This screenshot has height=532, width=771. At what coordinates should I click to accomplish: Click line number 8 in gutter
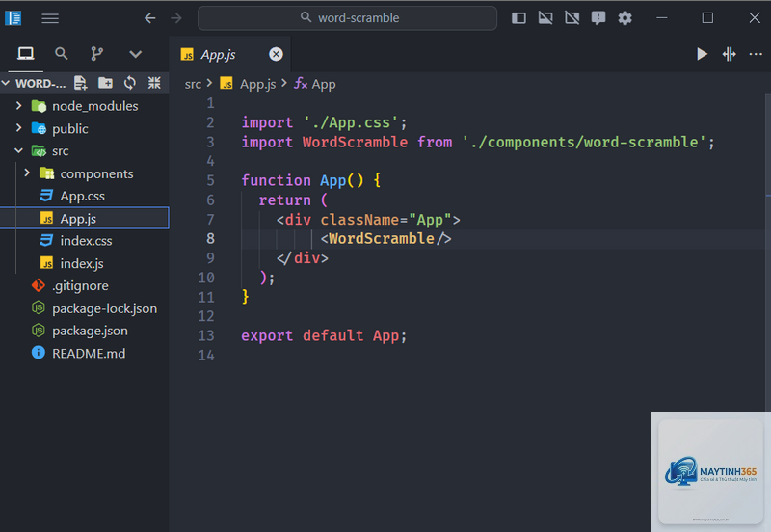(x=210, y=238)
